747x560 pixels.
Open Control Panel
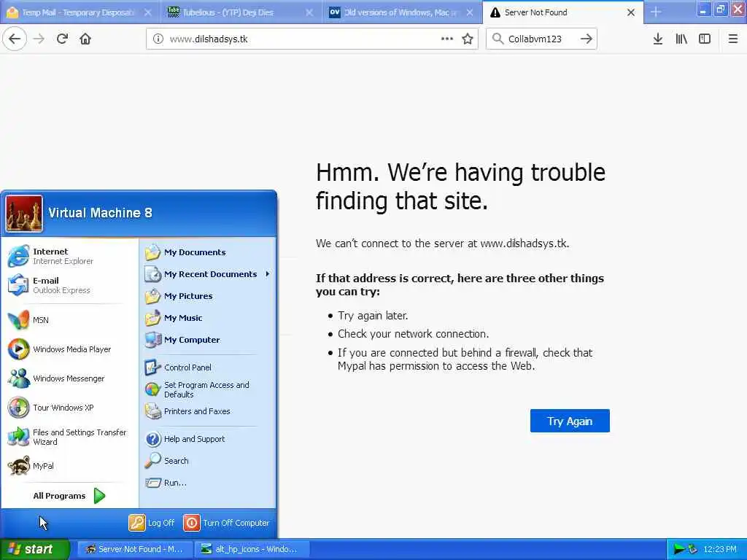[207, 367]
